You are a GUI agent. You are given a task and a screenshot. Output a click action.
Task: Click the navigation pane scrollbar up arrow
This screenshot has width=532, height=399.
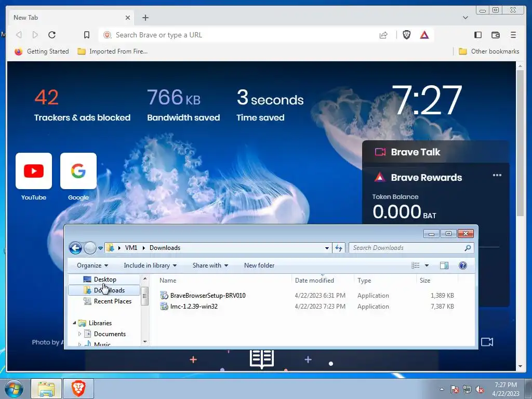[x=145, y=278]
